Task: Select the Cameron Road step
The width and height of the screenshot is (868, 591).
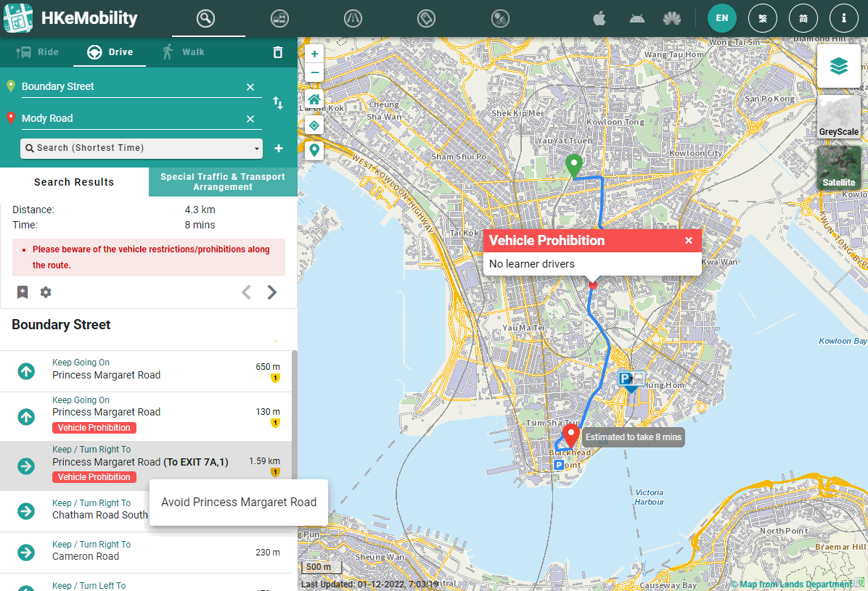Action: tap(146, 553)
